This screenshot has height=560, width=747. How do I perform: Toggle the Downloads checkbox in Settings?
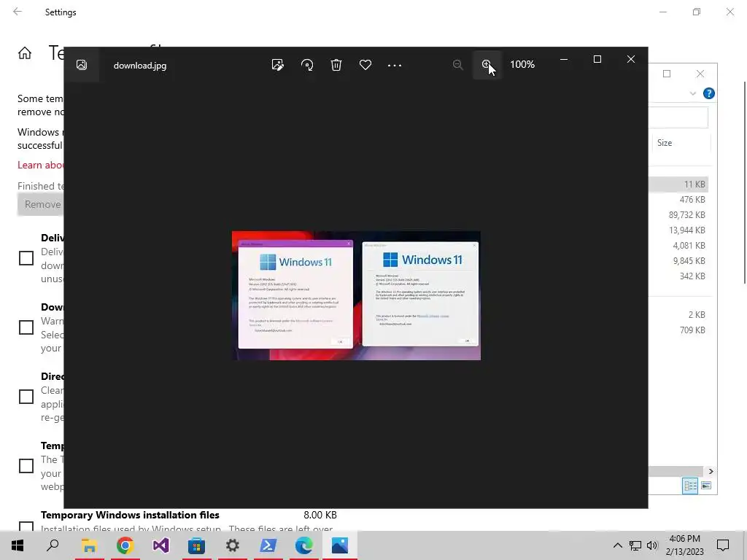[x=26, y=327]
